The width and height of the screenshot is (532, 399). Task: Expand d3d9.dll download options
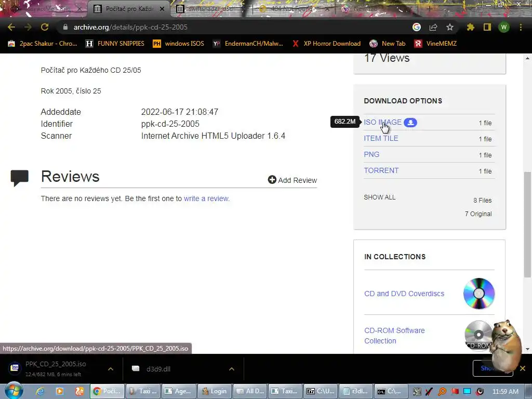pyautogui.click(x=232, y=369)
